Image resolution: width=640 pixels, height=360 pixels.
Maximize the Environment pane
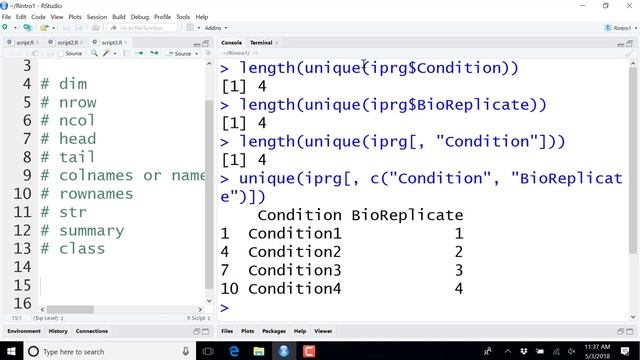[206, 331]
